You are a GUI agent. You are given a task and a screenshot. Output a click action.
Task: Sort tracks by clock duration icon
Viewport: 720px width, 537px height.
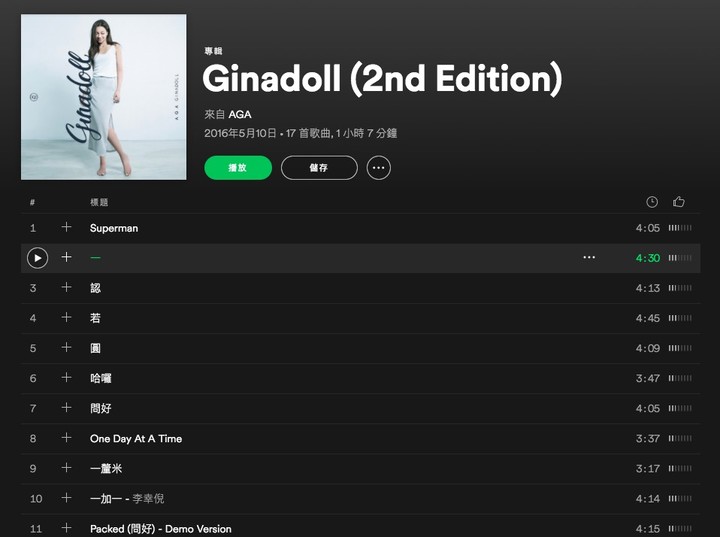[652, 202]
